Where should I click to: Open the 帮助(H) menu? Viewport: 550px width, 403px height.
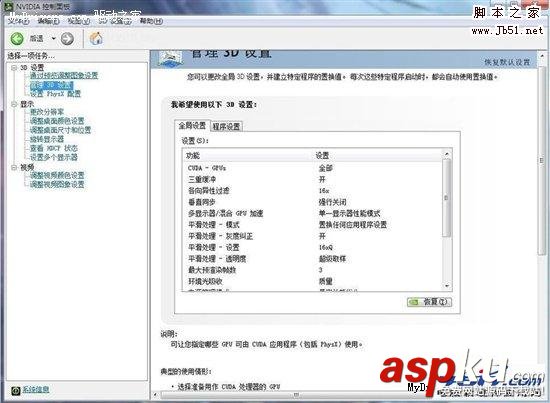151,21
